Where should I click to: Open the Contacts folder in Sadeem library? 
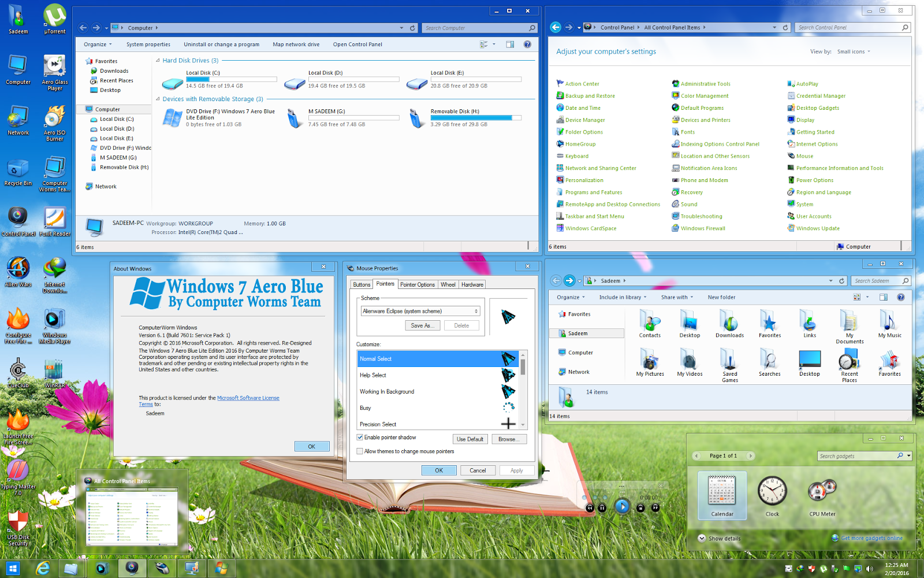[x=650, y=322]
